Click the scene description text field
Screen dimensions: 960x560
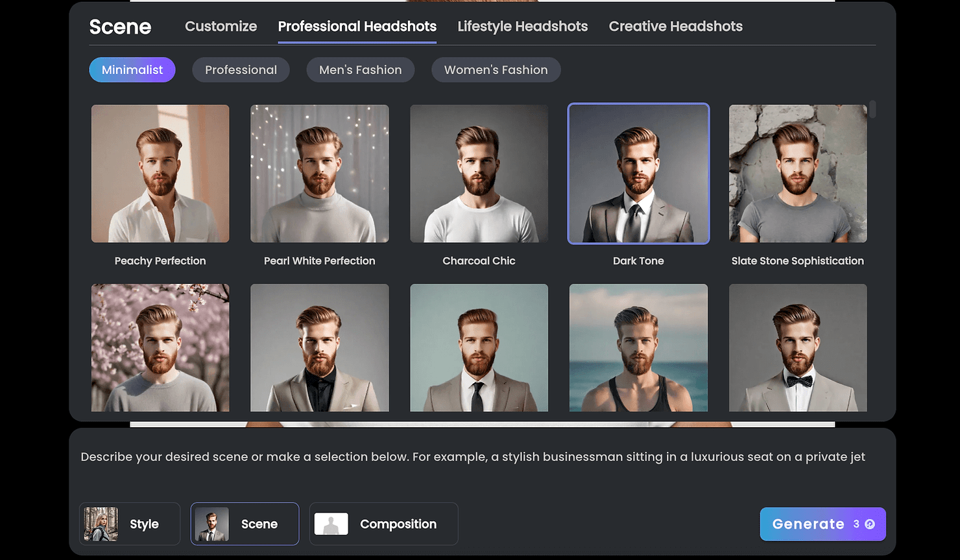473,457
